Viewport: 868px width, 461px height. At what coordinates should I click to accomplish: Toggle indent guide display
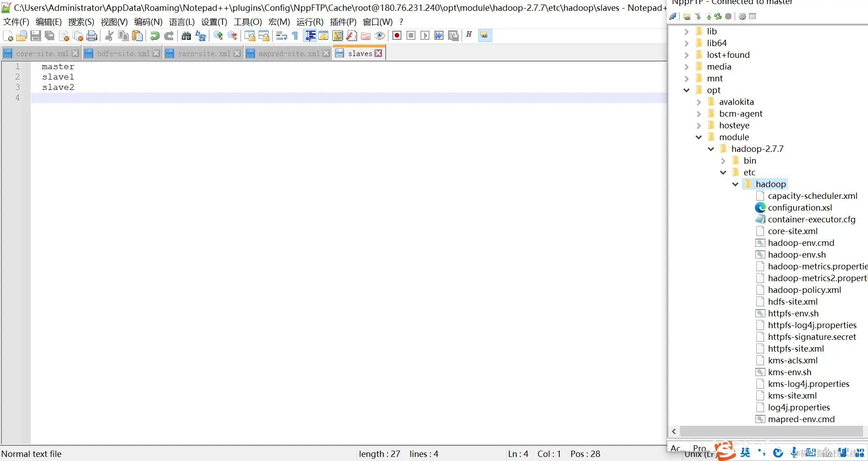310,36
